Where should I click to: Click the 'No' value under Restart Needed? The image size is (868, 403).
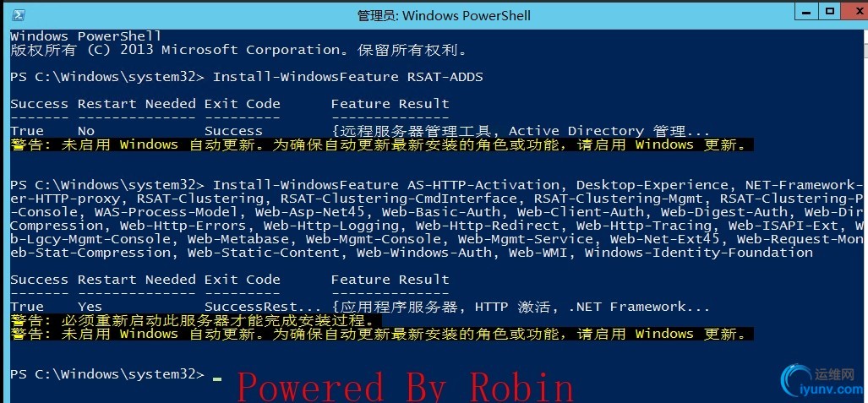point(86,131)
